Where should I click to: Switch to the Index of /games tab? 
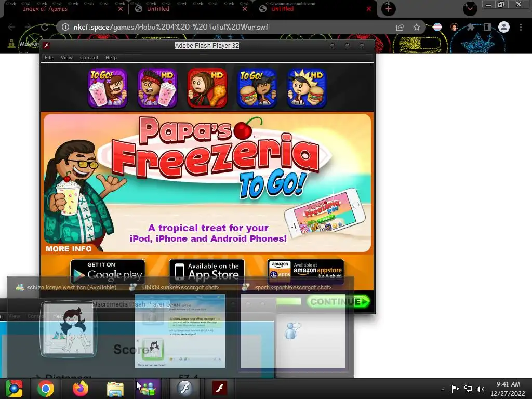tap(45, 9)
